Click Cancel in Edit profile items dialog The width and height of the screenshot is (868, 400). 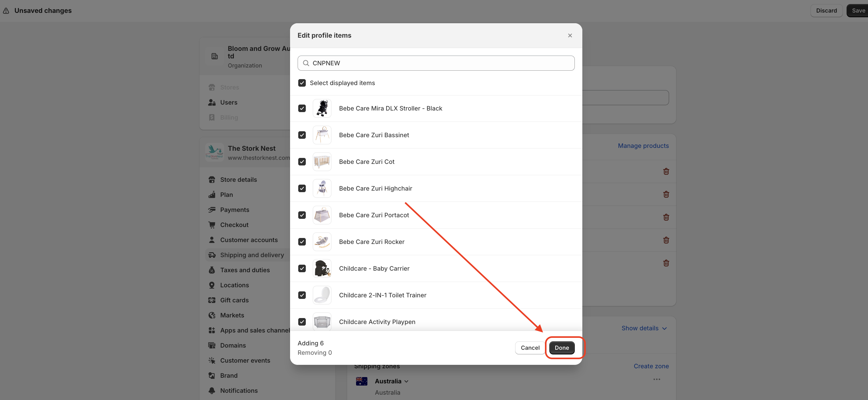click(x=530, y=348)
